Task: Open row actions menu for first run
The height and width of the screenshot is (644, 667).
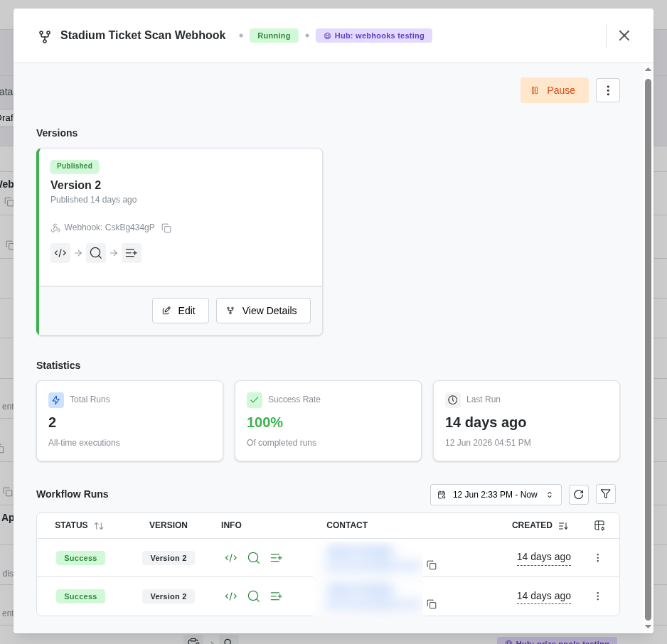Action: click(597, 558)
